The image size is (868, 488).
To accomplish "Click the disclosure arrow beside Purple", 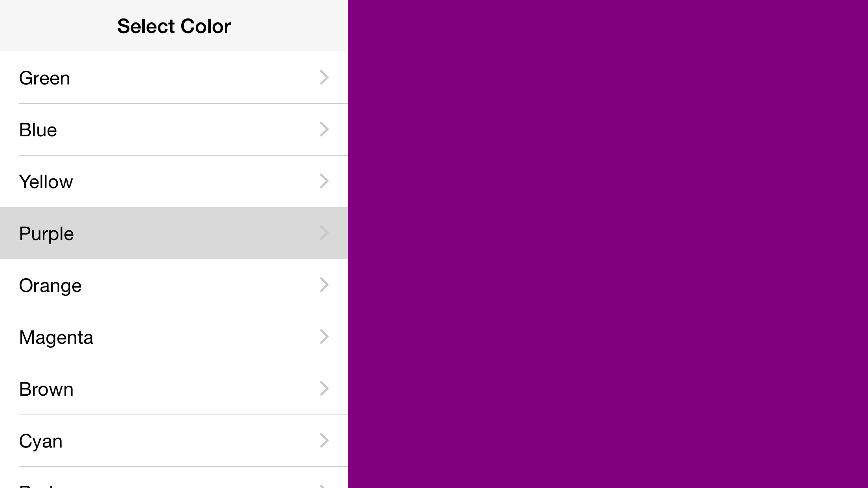I will (324, 233).
